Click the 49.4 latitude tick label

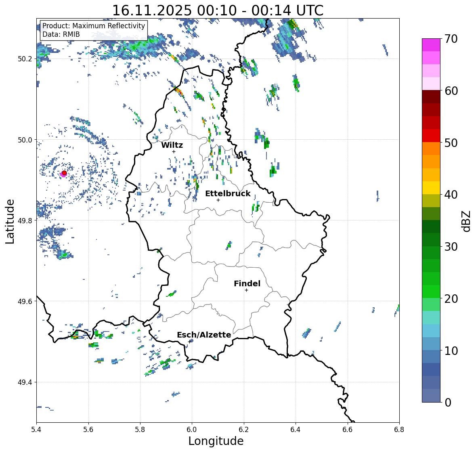[x=25, y=382]
